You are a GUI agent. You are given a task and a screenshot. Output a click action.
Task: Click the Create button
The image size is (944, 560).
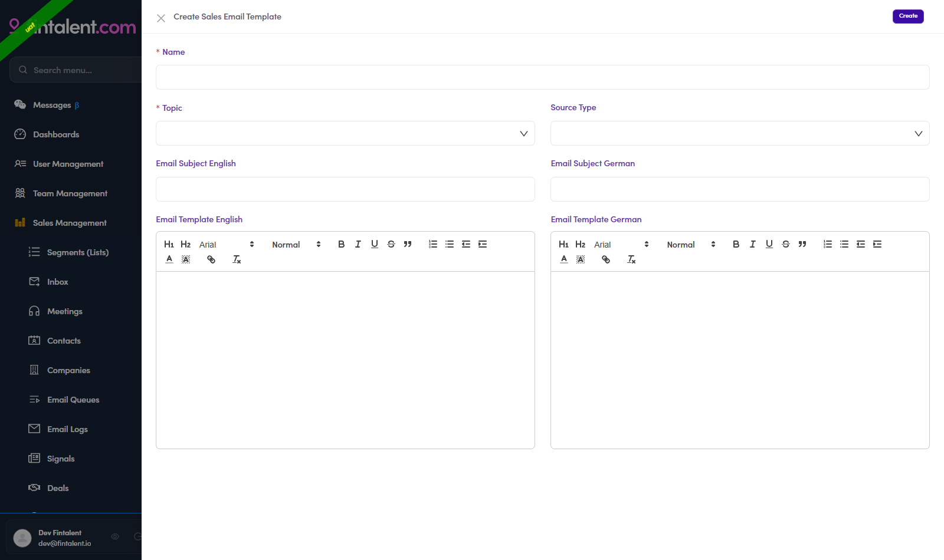coord(908,16)
